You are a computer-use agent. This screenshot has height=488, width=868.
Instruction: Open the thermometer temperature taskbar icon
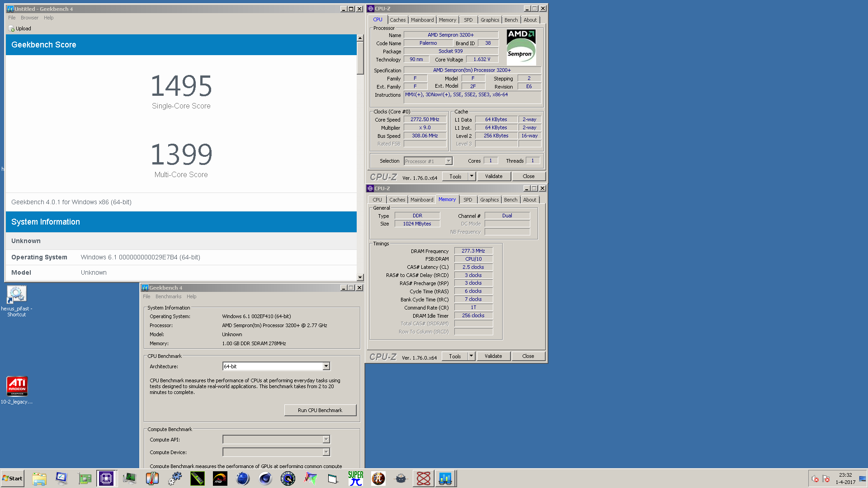pos(152,479)
